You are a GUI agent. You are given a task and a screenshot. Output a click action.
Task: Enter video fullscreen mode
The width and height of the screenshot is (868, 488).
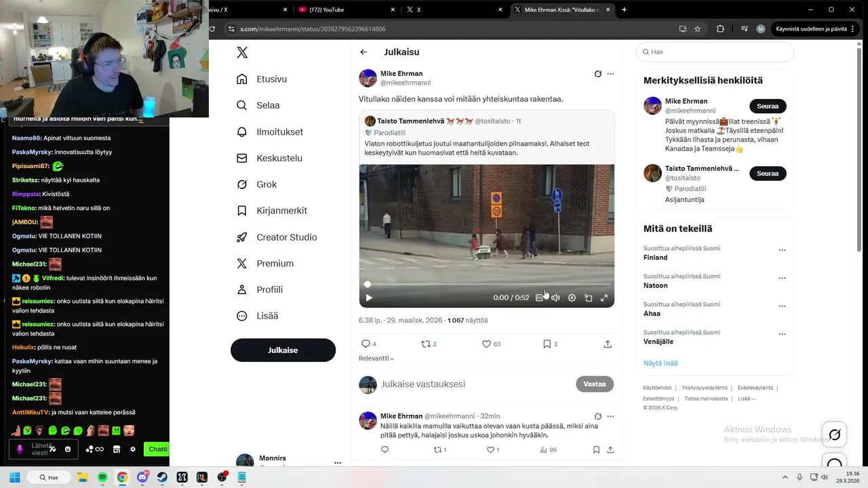[x=604, y=298]
